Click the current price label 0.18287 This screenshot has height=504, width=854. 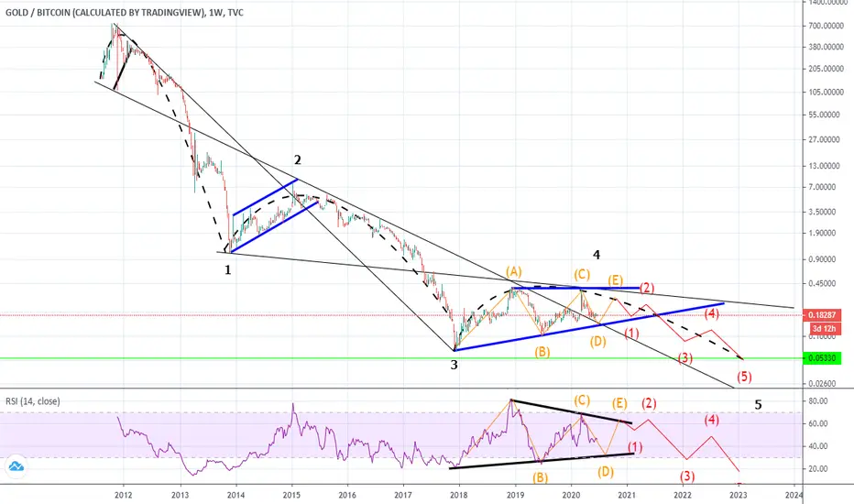[822, 315]
